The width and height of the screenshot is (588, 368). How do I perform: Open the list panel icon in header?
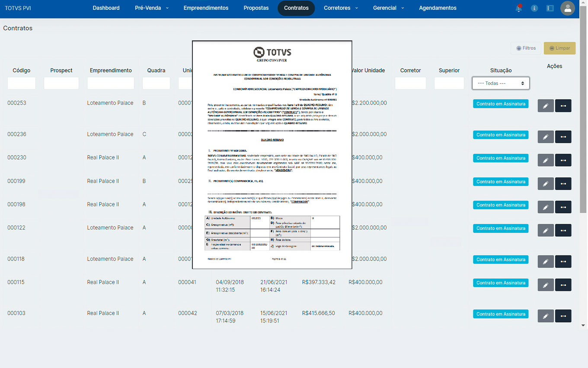click(x=550, y=8)
